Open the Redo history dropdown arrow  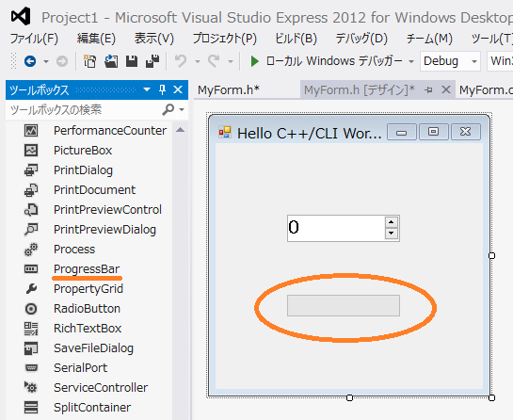231,61
